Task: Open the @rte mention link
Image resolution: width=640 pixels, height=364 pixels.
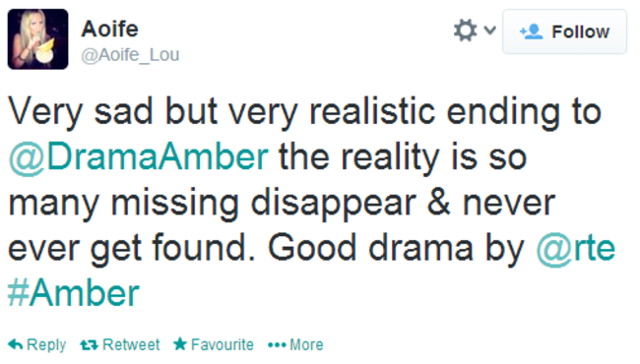Action: pyautogui.click(x=576, y=248)
